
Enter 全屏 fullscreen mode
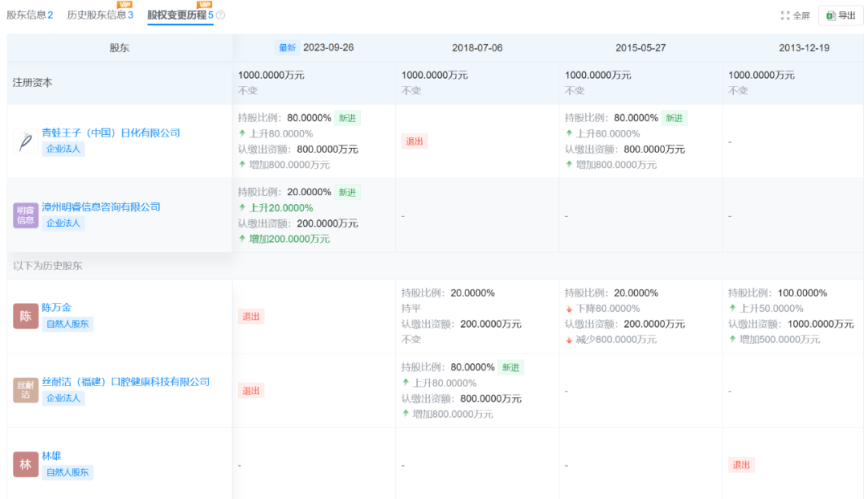pos(796,15)
